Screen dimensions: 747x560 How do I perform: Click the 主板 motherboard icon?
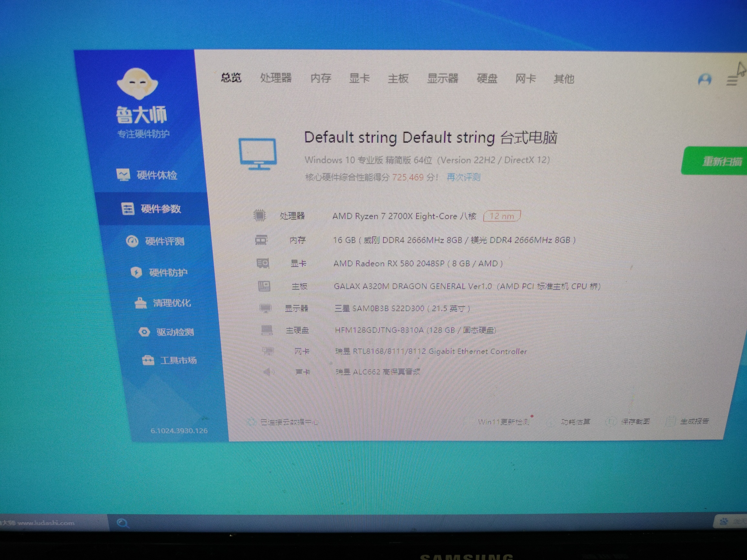pyautogui.click(x=264, y=286)
